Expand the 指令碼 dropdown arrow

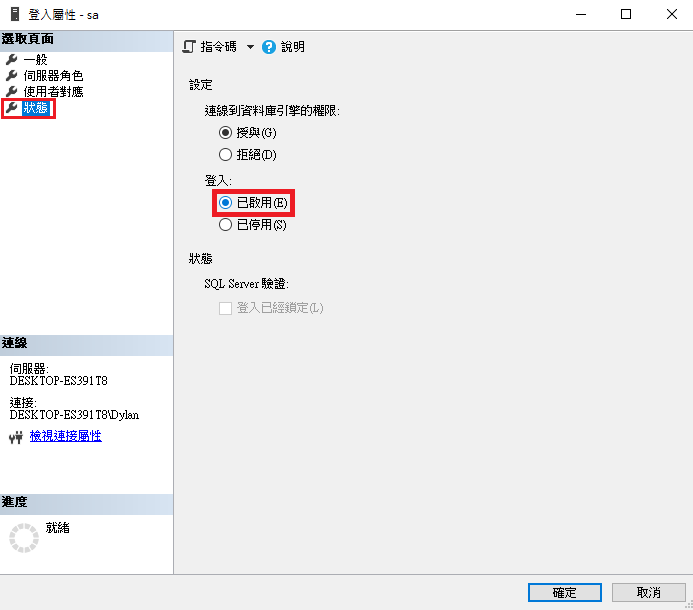pos(250,47)
